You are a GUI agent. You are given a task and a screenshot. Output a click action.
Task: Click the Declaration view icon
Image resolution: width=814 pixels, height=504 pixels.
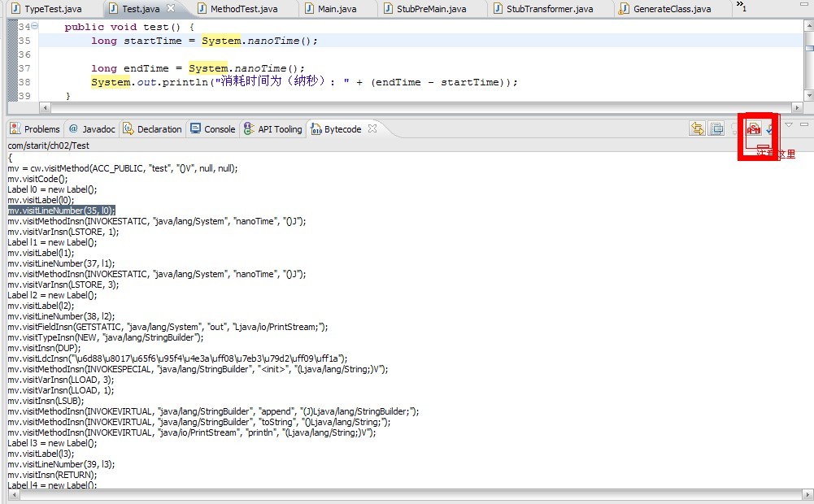[128, 128]
